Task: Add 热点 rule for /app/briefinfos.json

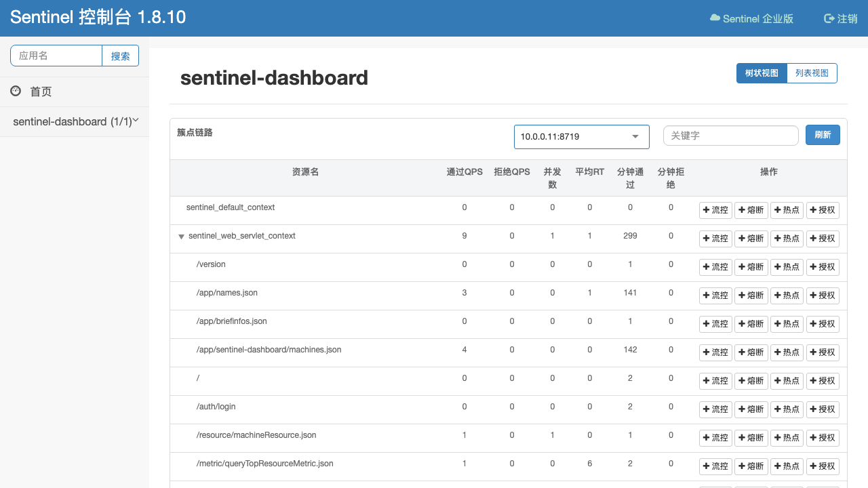Action: coord(787,324)
